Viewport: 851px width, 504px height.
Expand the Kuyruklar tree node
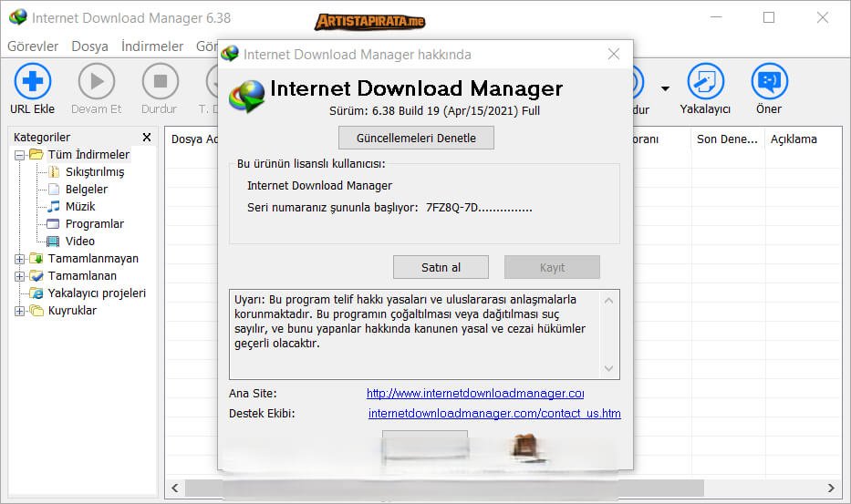coord(19,312)
